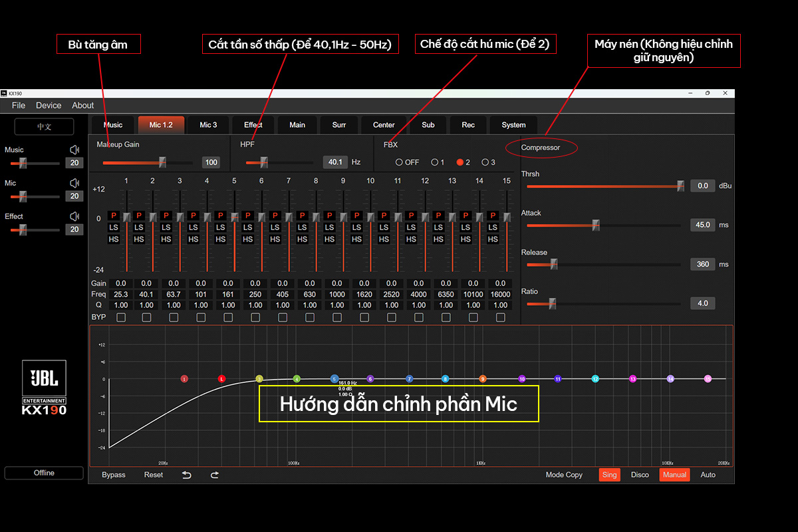Click the Reset button

click(x=154, y=475)
